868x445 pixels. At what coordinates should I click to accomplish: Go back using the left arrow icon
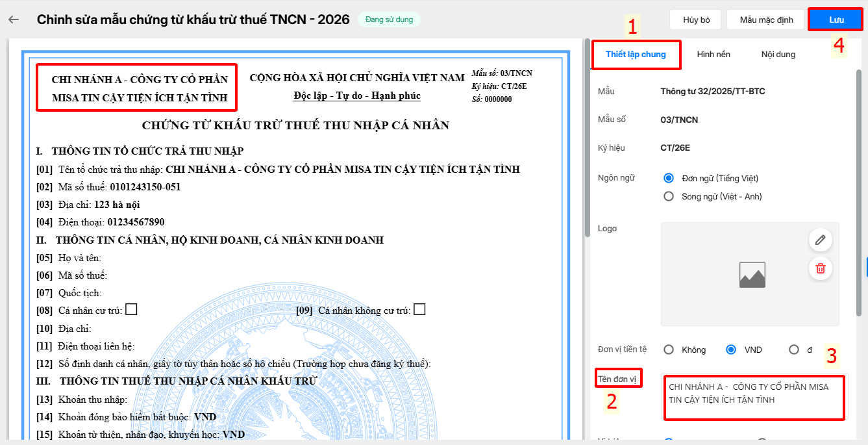[x=14, y=19]
